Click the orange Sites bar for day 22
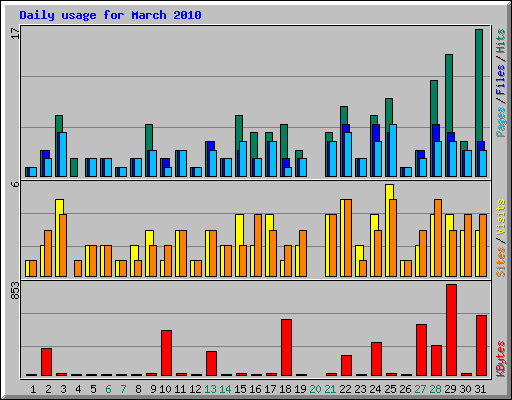Image resolution: width=512 pixels, height=400 pixels. [348, 238]
